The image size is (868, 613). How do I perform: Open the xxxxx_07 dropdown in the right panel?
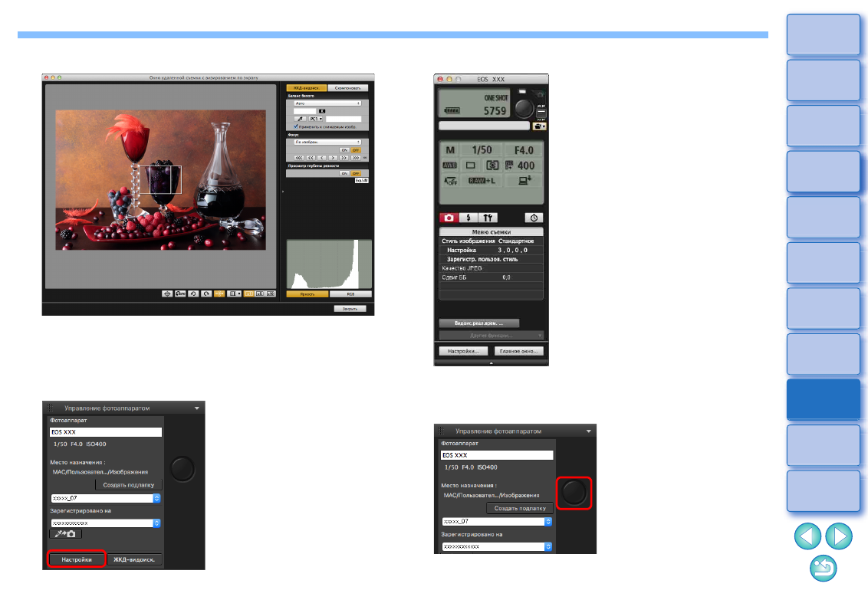coord(497,521)
